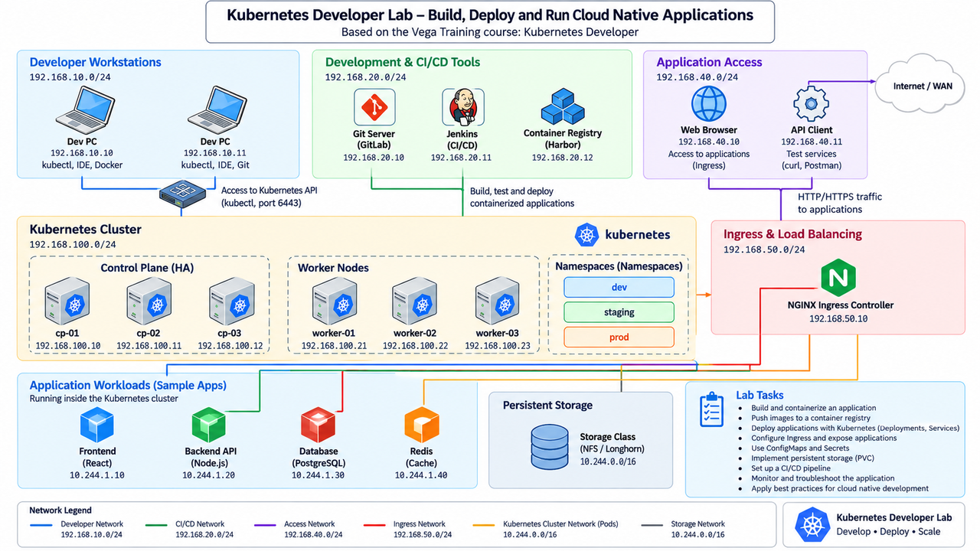Image resolution: width=980 pixels, height=551 pixels.
Task: Click the purple Access Network legend line
Action: point(263,525)
